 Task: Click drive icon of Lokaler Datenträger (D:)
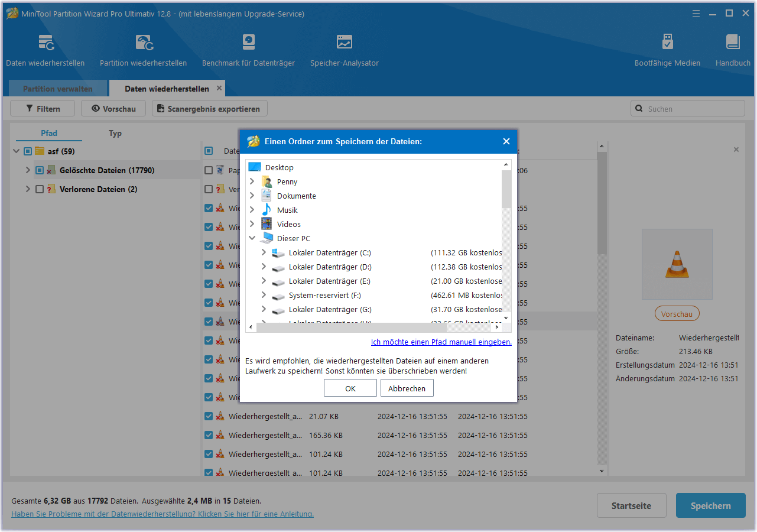pos(278,267)
